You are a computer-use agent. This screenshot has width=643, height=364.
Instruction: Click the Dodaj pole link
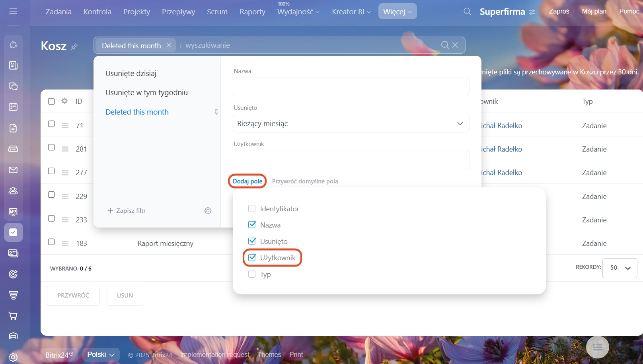(247, 181)
